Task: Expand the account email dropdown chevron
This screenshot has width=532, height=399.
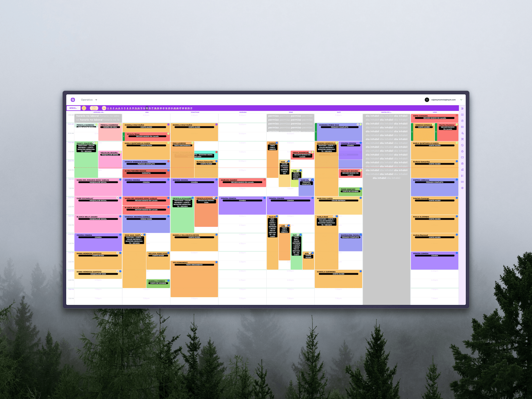Action: tap(461, 100)
